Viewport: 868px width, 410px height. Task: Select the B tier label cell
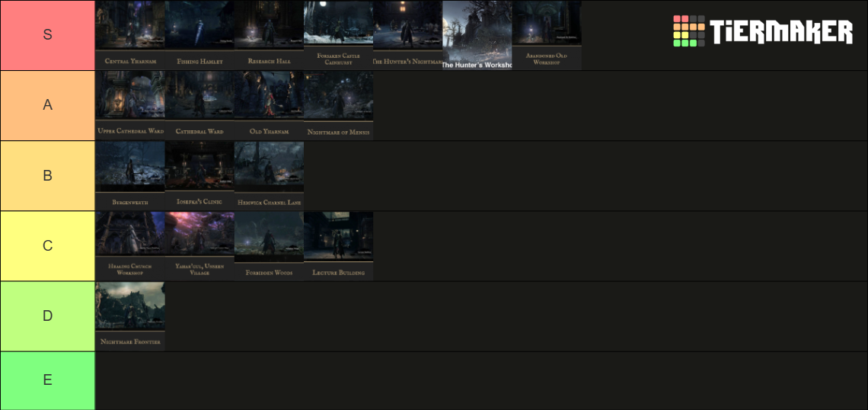(48, 175)
